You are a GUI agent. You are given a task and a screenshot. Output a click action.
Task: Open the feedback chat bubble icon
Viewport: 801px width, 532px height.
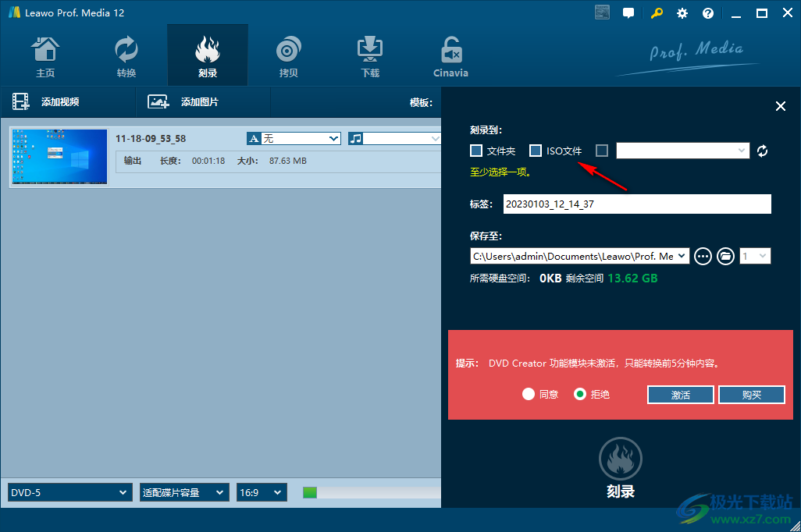click(x=628, y=12)
